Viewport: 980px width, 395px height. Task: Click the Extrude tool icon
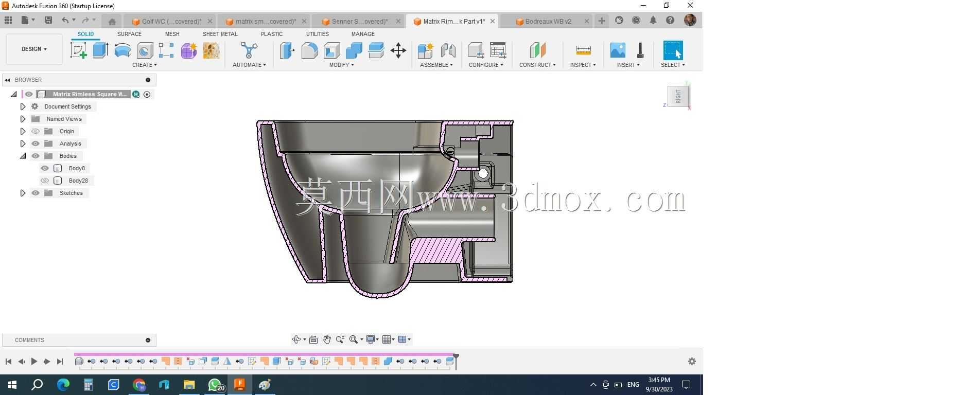pos(100,50)
